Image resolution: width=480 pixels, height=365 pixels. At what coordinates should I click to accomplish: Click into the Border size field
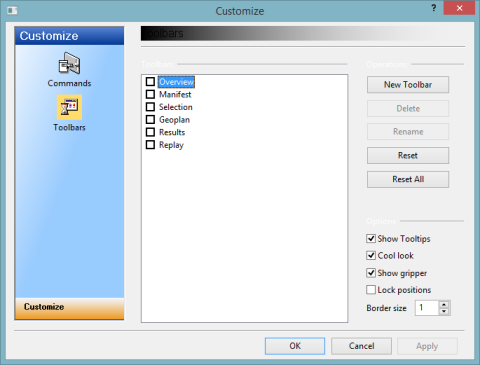point(427,308)
